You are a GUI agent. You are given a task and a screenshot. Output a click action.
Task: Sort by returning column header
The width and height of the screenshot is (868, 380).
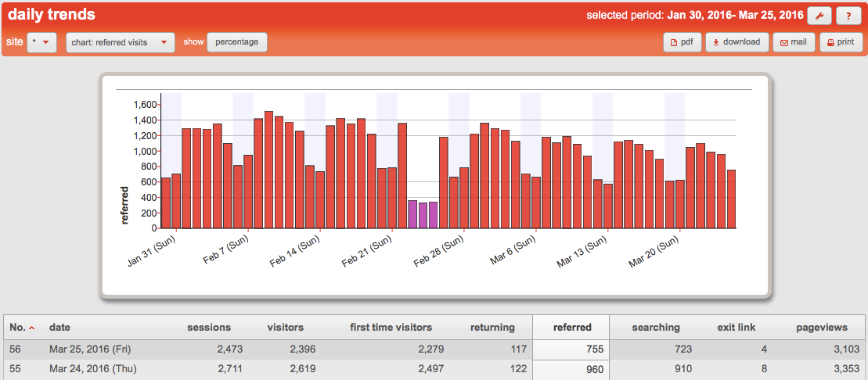click(x=492, y=328)
